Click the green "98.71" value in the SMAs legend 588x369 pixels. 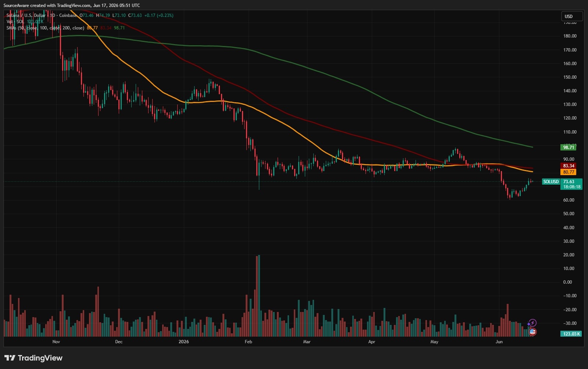[119, 28]
